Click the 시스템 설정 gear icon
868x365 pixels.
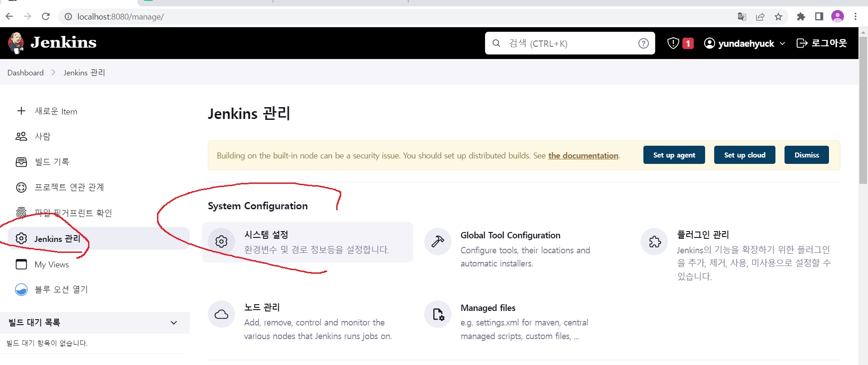pos(221,242)
